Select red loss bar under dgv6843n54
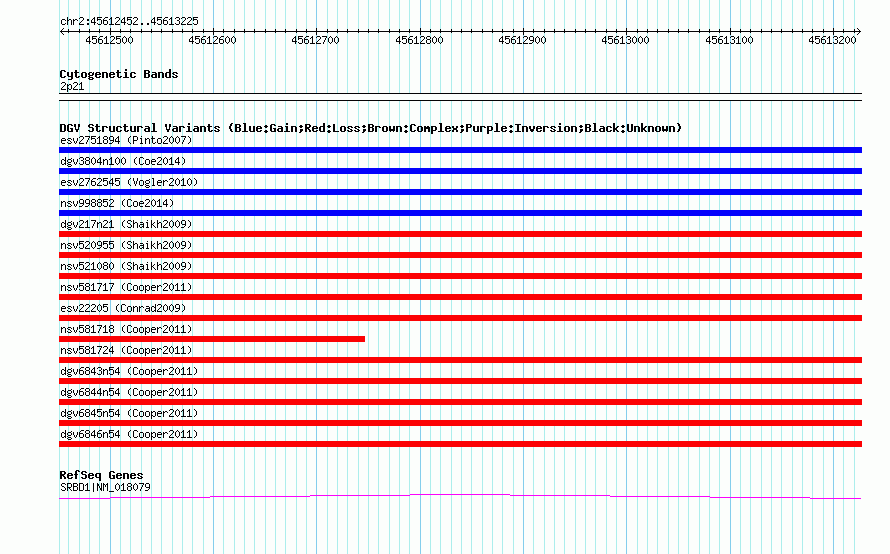 point(460,381)
